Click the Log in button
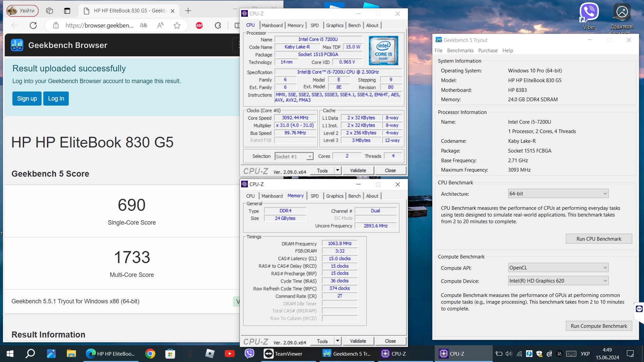Image resolution: width=644 pixels, height=362 pixels. [56, 99]
